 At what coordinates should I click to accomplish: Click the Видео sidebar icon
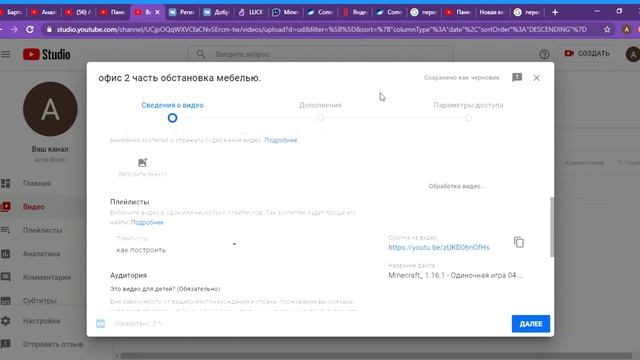(x=6, y=207)
